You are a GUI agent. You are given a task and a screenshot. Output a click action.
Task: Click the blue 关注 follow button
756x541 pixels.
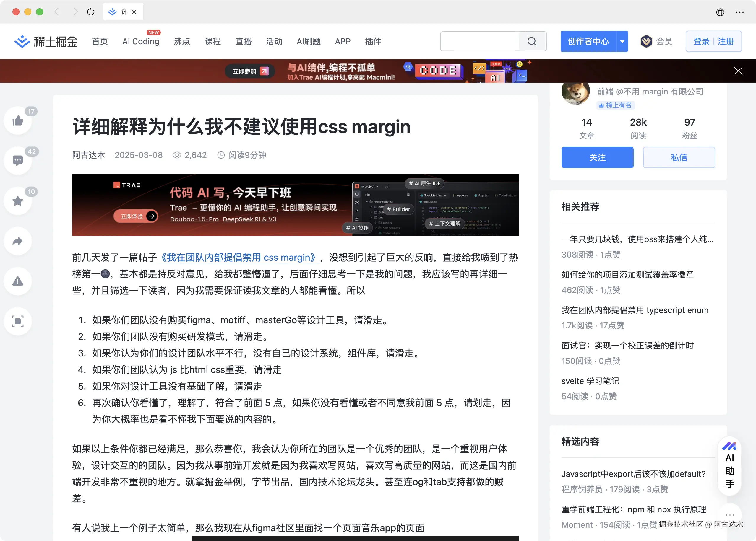(597, 157)
